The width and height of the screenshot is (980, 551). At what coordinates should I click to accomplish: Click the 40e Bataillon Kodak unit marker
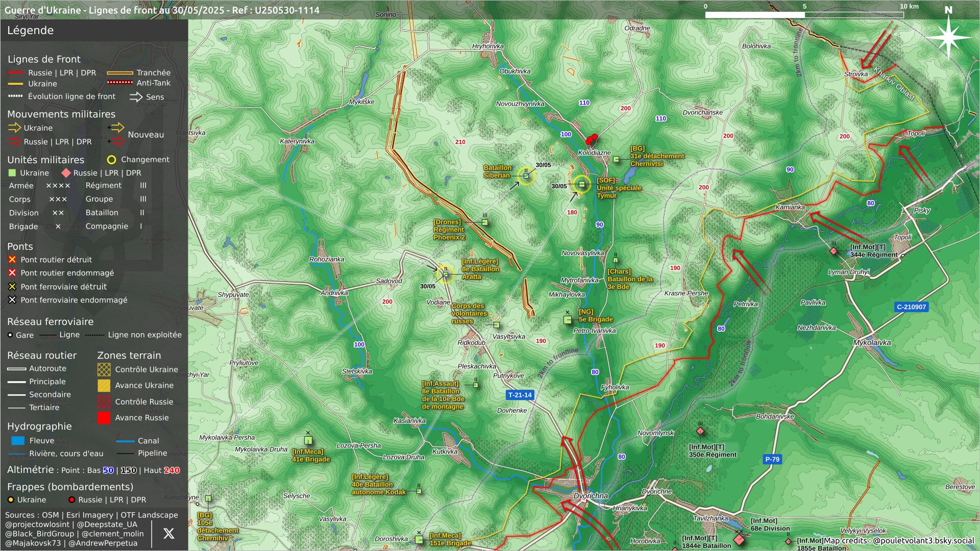419,491
